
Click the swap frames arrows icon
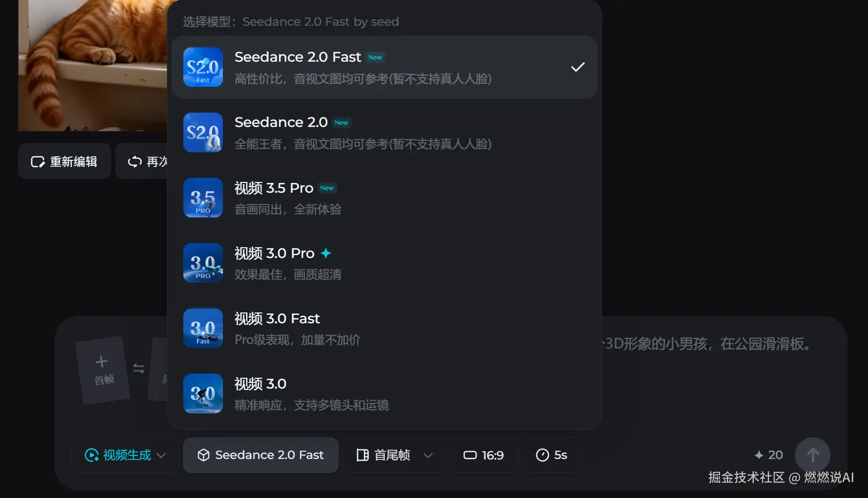pos(139,368)
